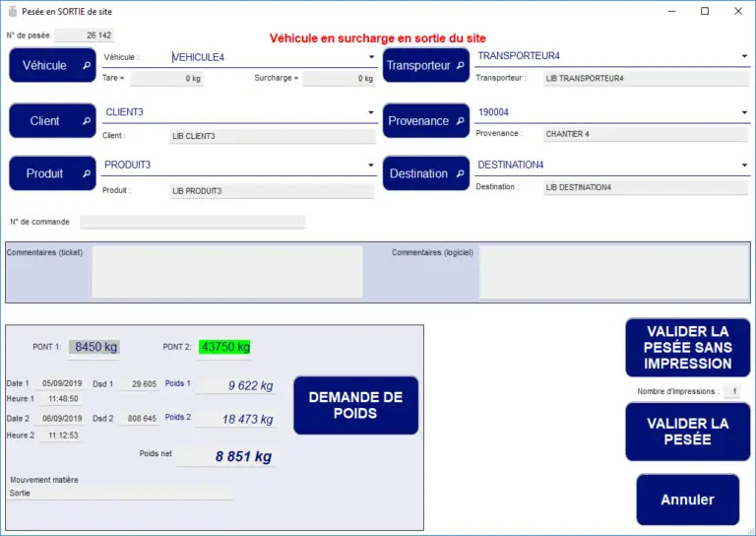Screen dimensions: 756x536
Task: Click the LIB CLIENT3 label field
Action: click(x=273, y=136)
